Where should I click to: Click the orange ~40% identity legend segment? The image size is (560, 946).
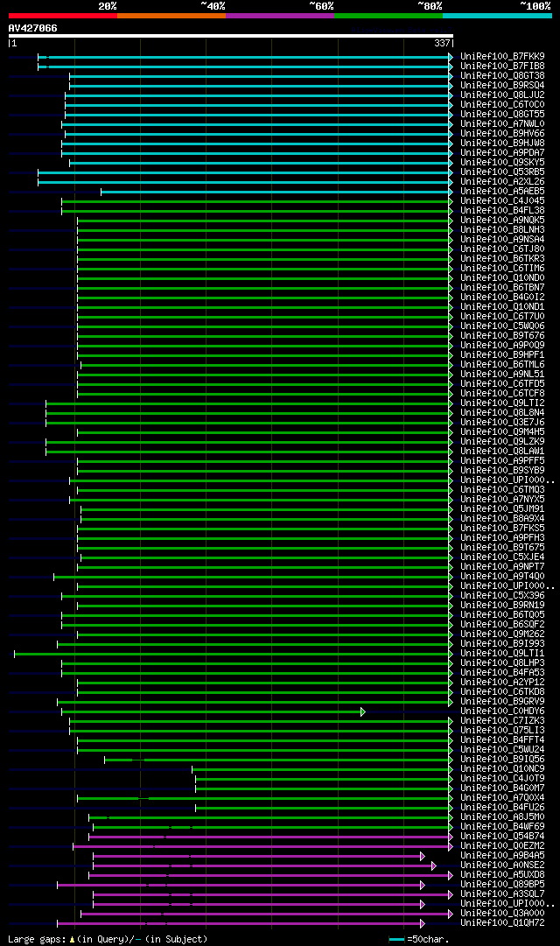171,16
